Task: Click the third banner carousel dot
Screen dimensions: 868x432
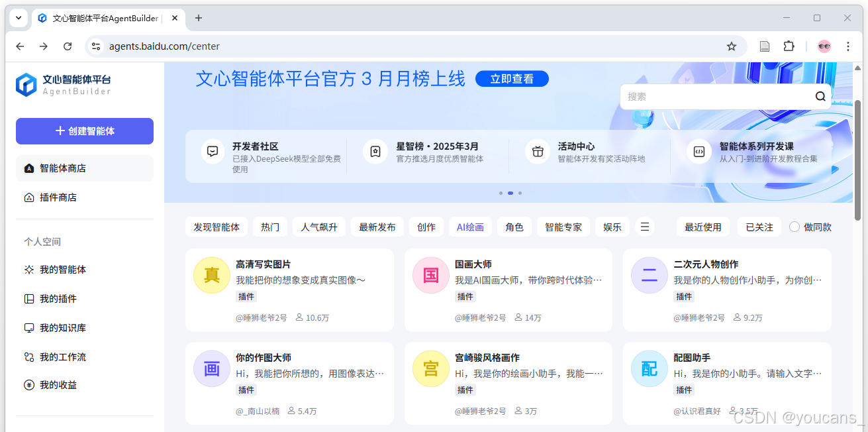Action: pos(520,193)
